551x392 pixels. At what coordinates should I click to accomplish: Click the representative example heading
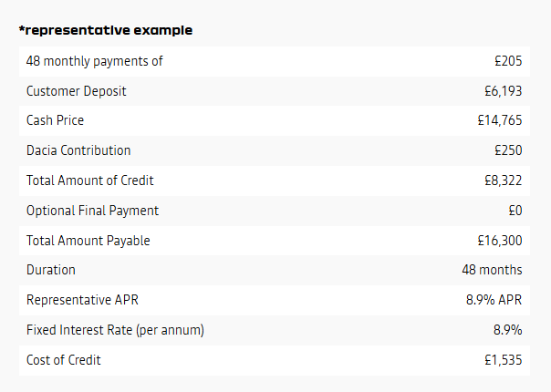(x=106, y=31)
